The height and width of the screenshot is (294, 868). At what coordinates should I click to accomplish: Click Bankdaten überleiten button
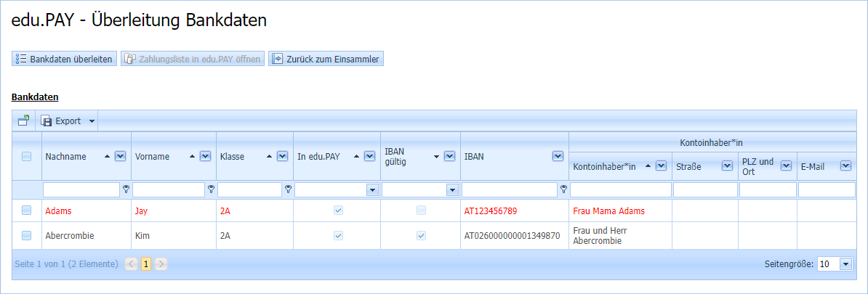pos(64,59)
